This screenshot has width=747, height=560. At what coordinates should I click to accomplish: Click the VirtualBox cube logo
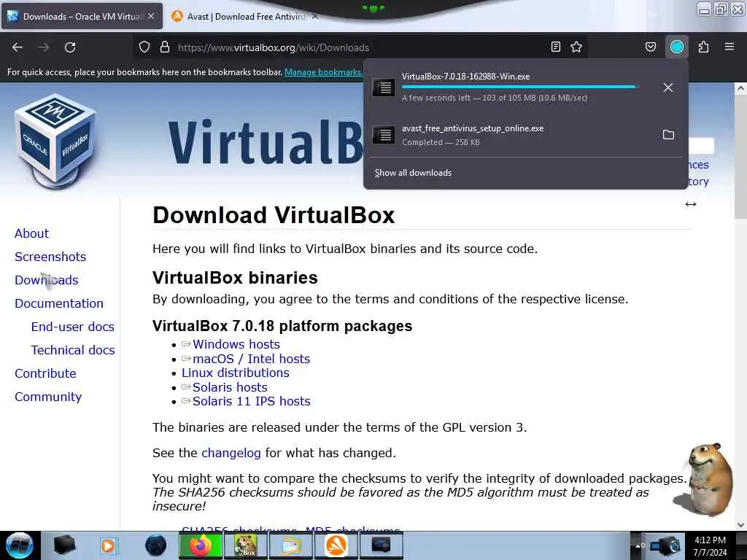coord(55,141)
